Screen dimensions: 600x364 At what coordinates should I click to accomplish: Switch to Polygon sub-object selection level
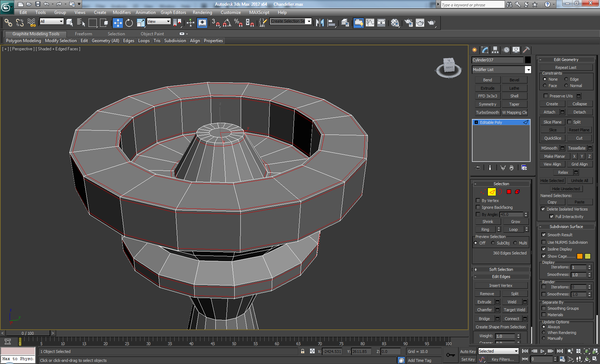click(x=509, y=192)
